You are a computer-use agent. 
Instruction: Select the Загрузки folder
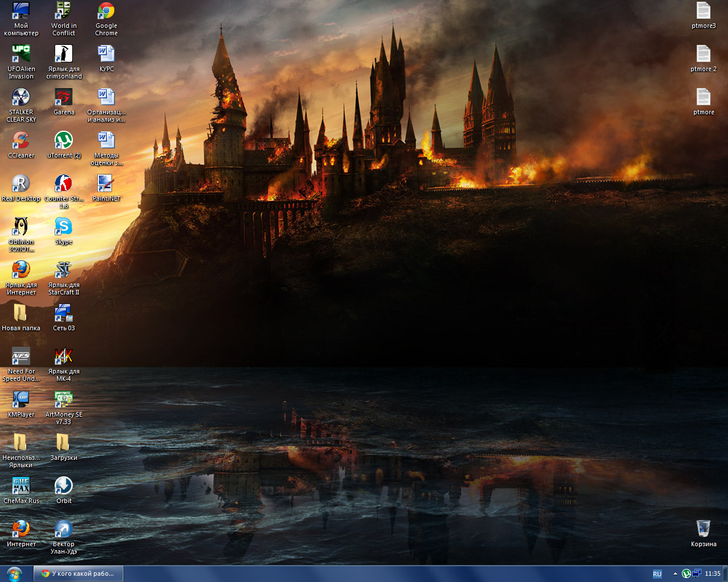click(64, 443)
